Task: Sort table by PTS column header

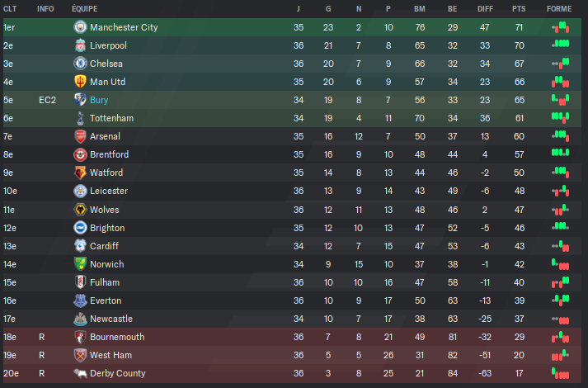Action: pos(519,9)
